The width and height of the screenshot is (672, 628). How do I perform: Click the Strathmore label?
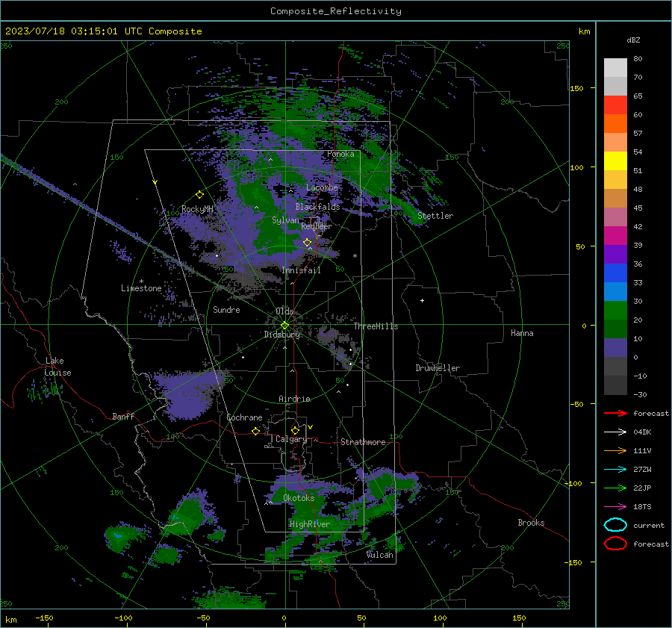click(x=363, y=442)
